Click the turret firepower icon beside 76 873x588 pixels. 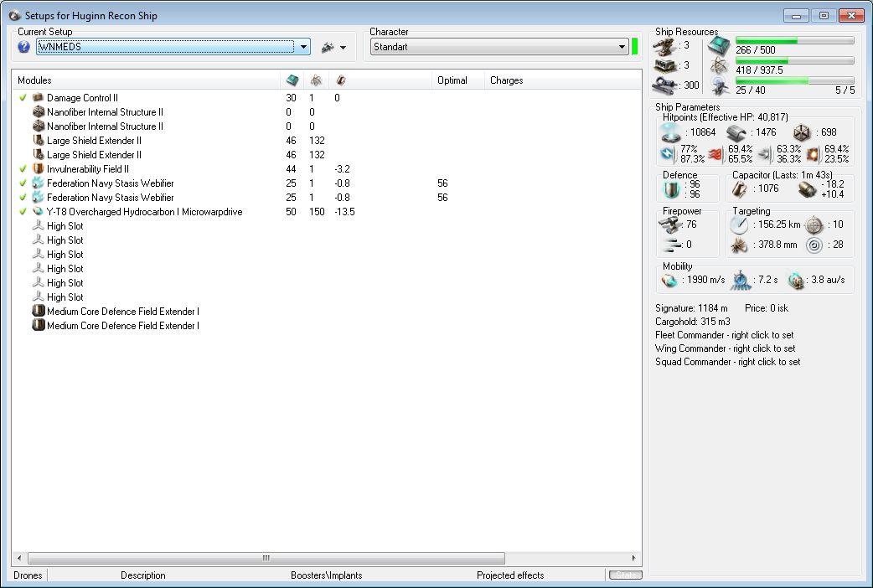point(670,225)
